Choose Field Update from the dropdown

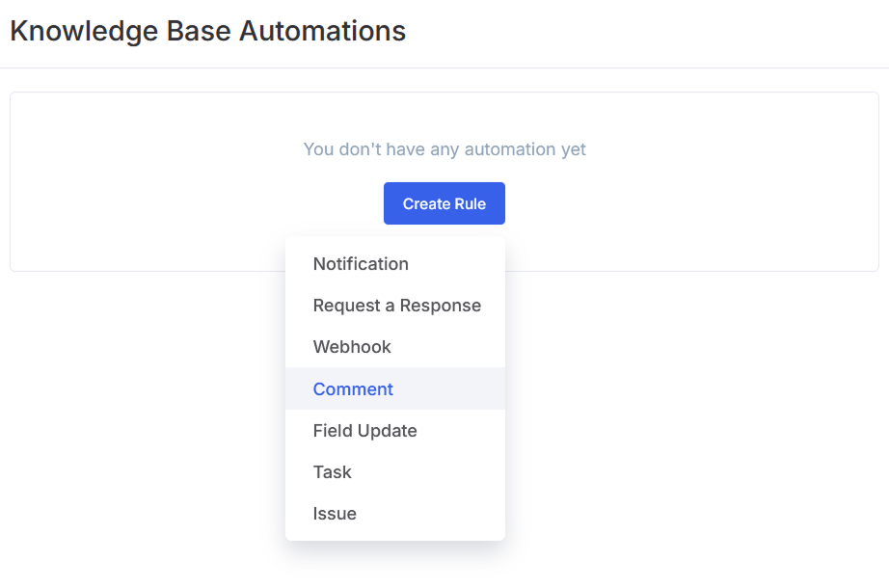(x=364, y=431)
